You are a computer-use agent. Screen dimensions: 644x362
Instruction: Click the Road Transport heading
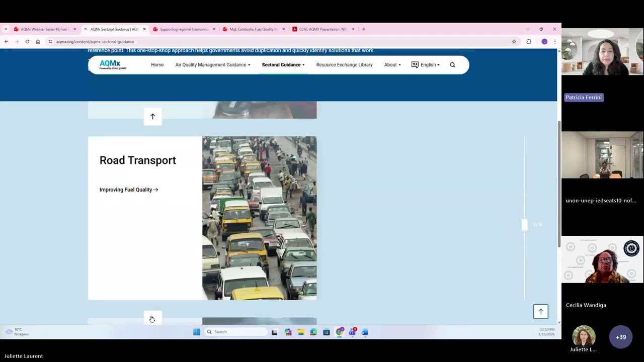click(x=137, y=160)
